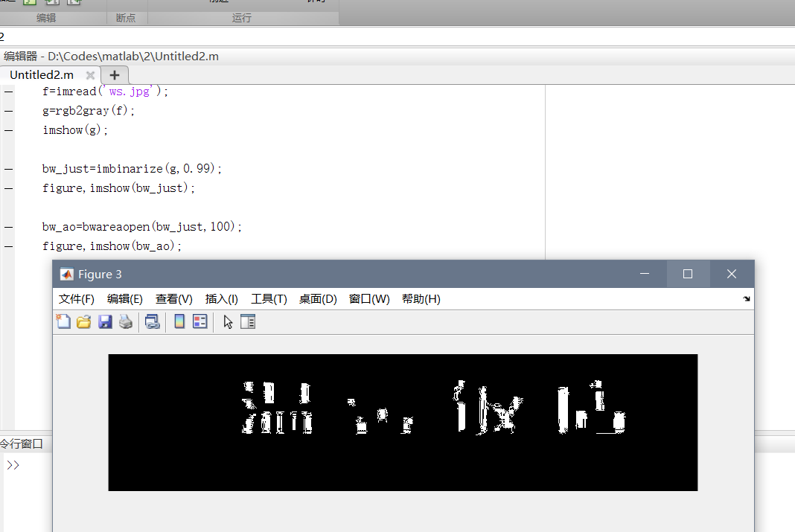Minimize the Figure 3 window
The image size is (795, 532).
point(645,274)
